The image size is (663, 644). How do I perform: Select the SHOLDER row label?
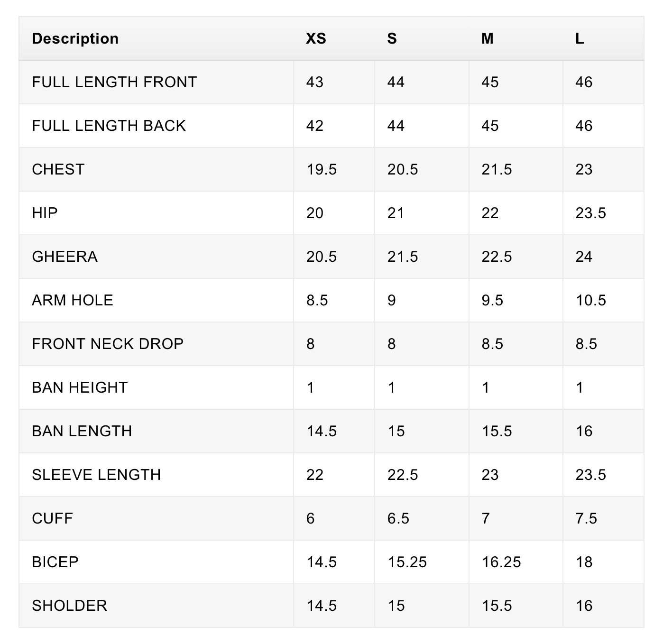tap(69, 606)
